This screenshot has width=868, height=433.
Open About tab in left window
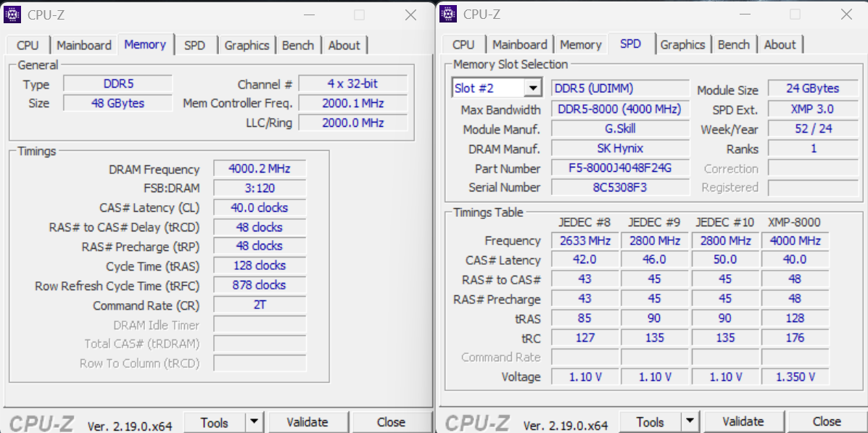(344, 46)
